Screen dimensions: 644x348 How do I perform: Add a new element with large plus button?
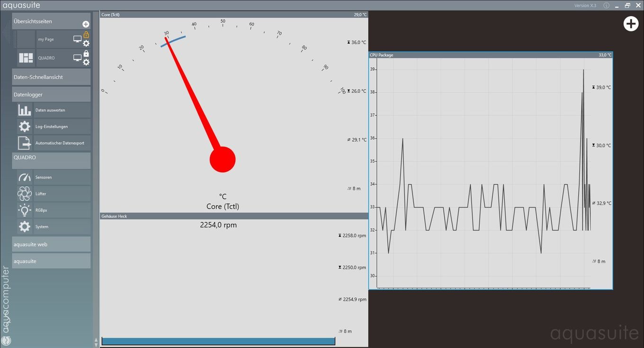pos(631,23)
